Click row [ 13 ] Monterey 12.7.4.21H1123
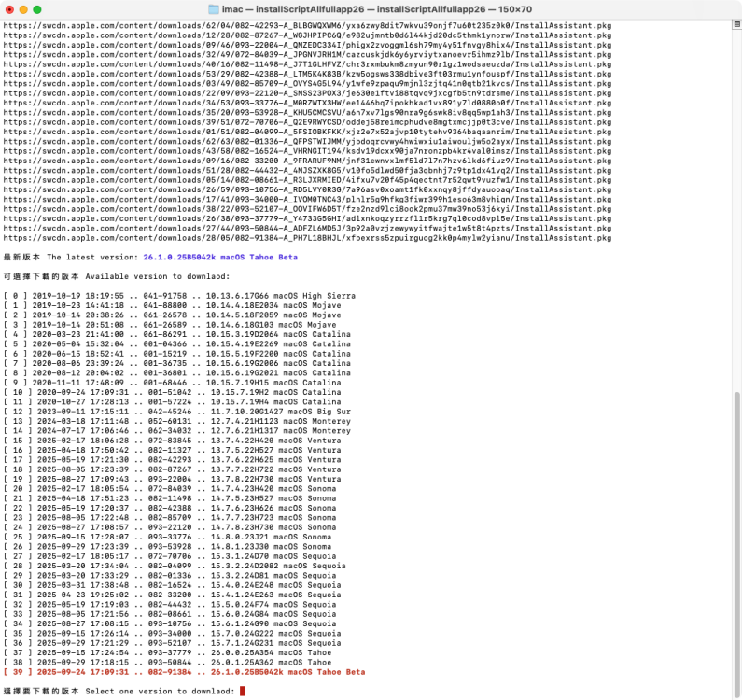742x700 pixels. 177,421
